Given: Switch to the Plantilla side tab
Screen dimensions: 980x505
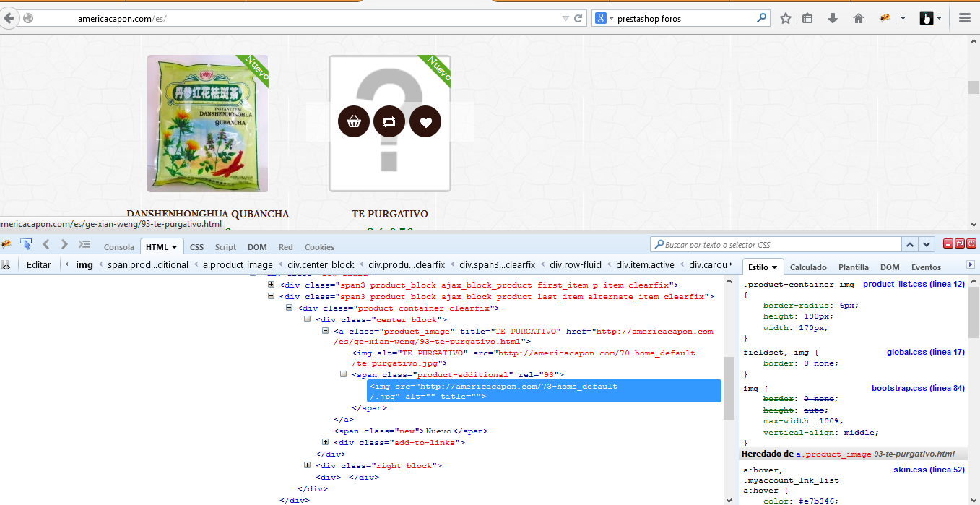Looking at the screenshot, I should [854, 267].
